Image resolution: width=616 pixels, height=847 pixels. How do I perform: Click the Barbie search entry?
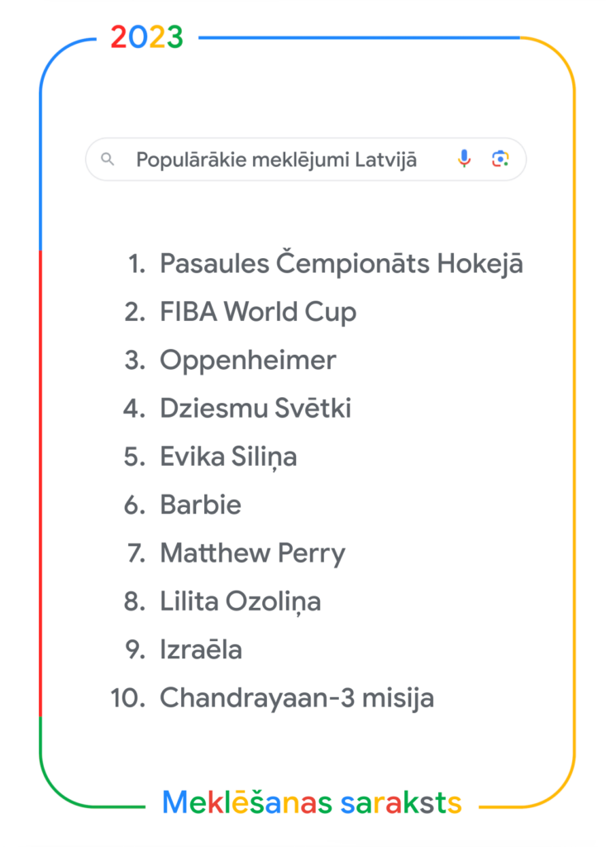click(x=201, y=505)
